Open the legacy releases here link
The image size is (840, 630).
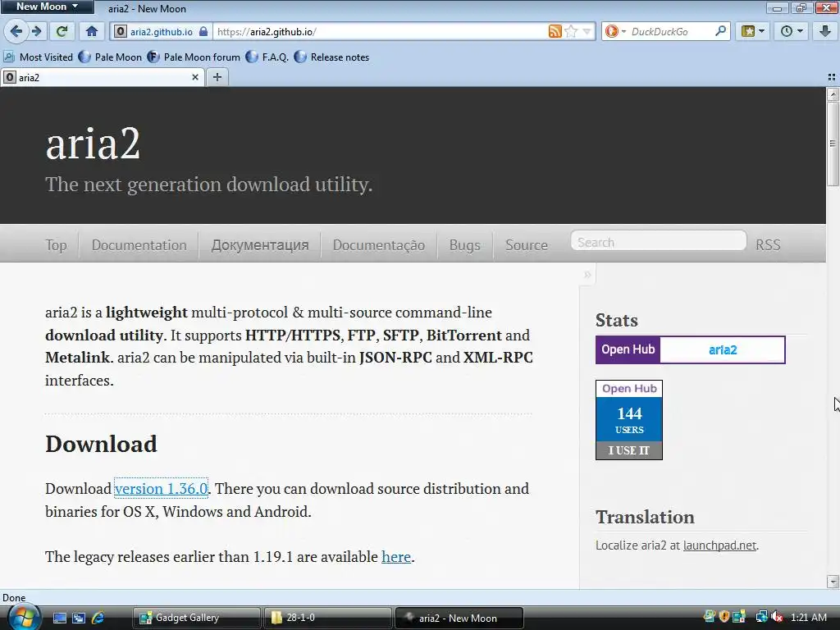pos(396,557)
